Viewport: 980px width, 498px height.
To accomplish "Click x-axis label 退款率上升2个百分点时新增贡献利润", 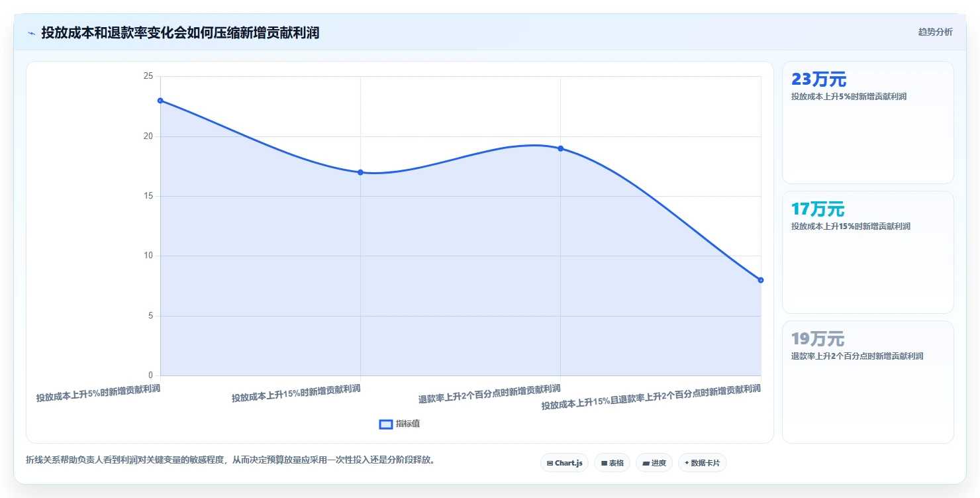I will [489, 393].
